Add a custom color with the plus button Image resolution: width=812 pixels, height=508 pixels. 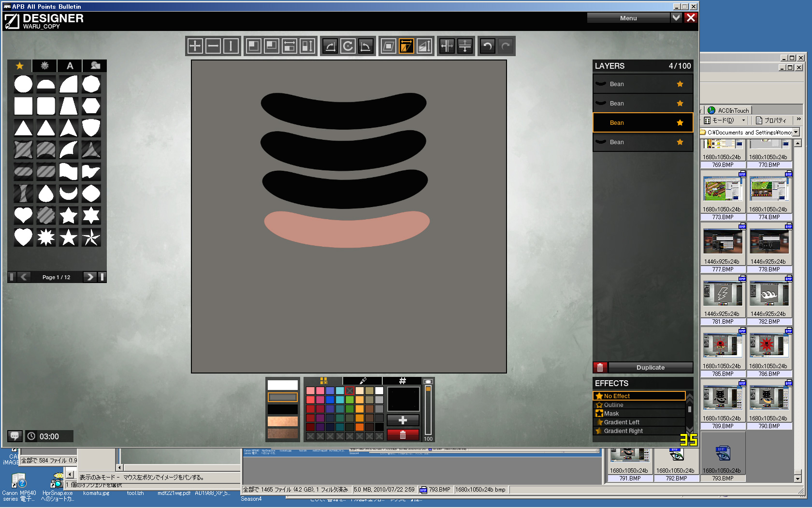(x=403, y=420)
